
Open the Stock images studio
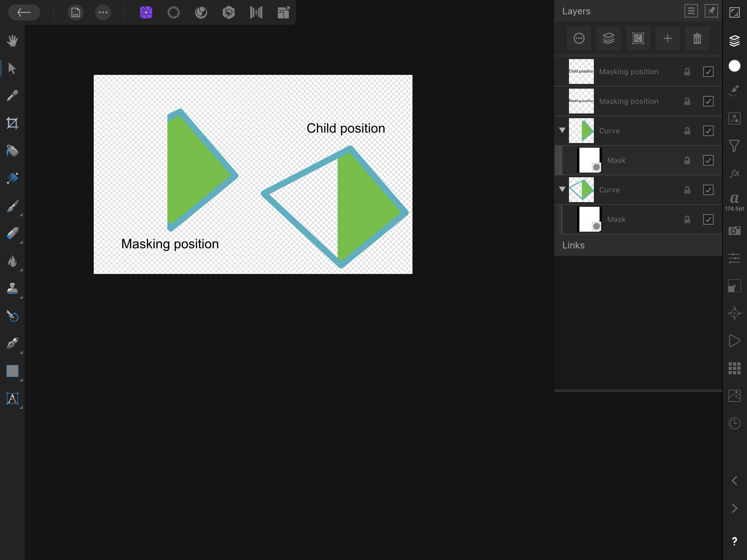(x=734, y=396)
